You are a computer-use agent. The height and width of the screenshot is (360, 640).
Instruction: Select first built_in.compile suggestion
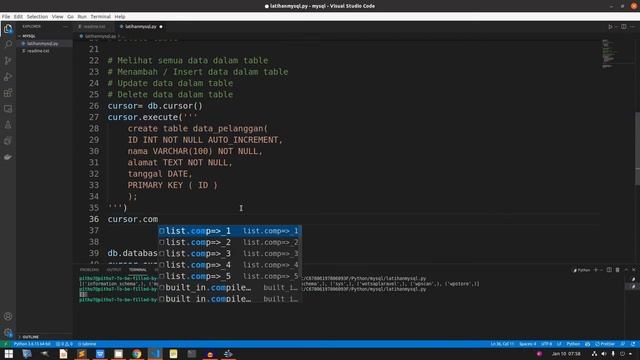click(230, 288)
